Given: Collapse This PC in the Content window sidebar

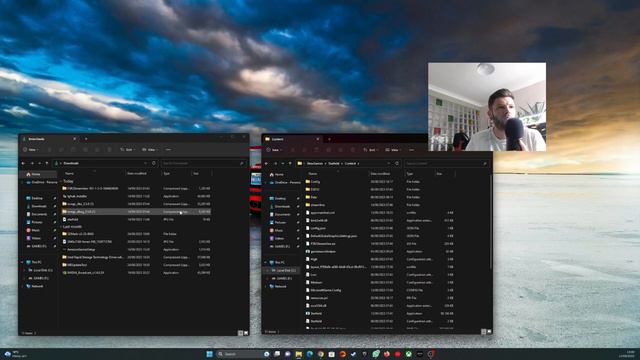Looking at the screenshot, I should click(x=265, y=262).
